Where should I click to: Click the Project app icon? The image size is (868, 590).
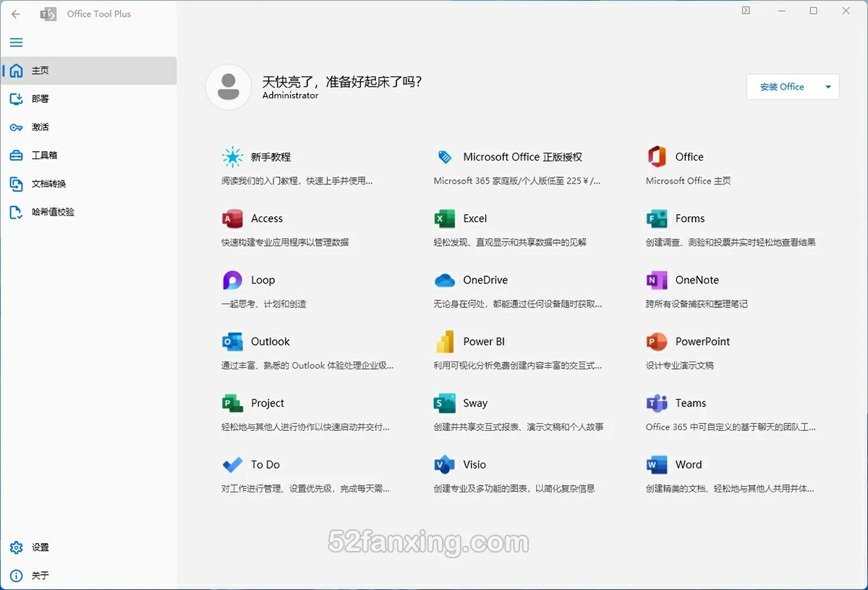[x=232, y=403]
